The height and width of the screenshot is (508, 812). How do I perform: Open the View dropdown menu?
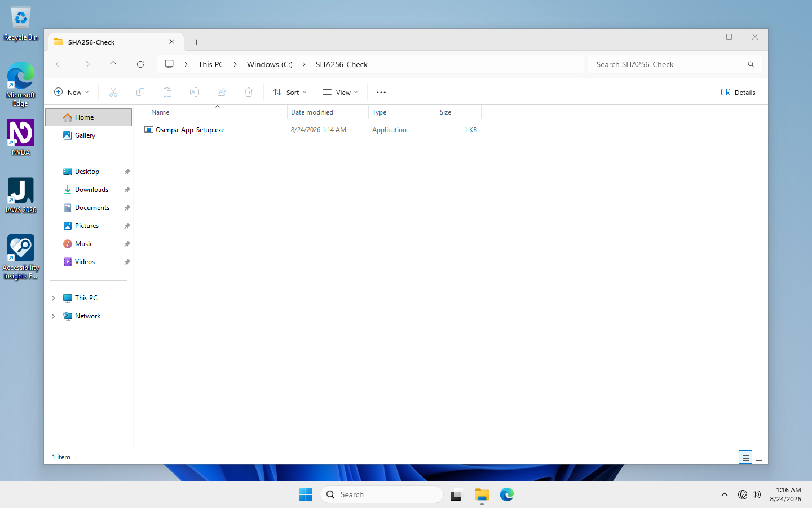pos(340,92)
